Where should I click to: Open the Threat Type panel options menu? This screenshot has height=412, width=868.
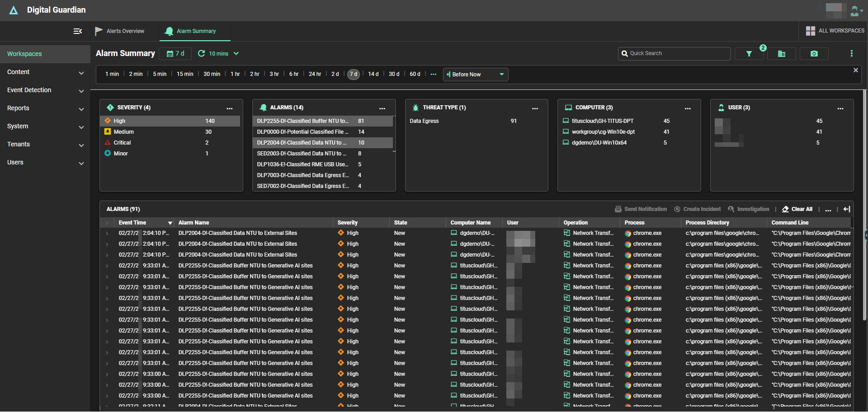click(535, 108)
